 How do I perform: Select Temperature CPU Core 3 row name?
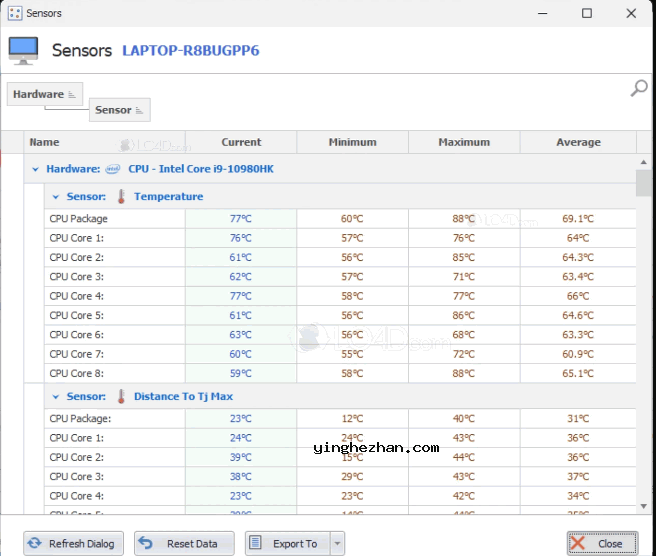[x=77, y=277]
